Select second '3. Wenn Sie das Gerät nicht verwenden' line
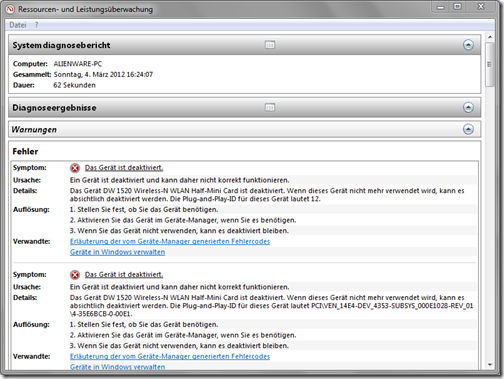Image resolution: width=504 pixels, height=379 pixels. tap(179, 346)
